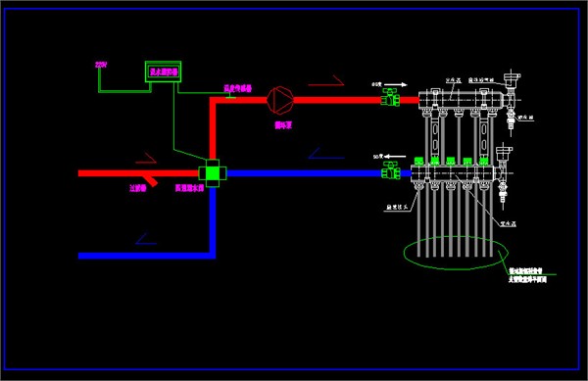Select the white left-pointing arrow near lower valve
The height and width of the screenshot is (381, 588).
tap(395, 157)
